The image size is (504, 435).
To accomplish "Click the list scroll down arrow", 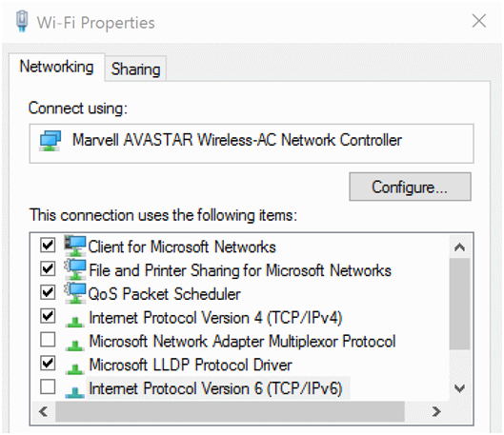I will pyautogui.click(x=459, y=388).
